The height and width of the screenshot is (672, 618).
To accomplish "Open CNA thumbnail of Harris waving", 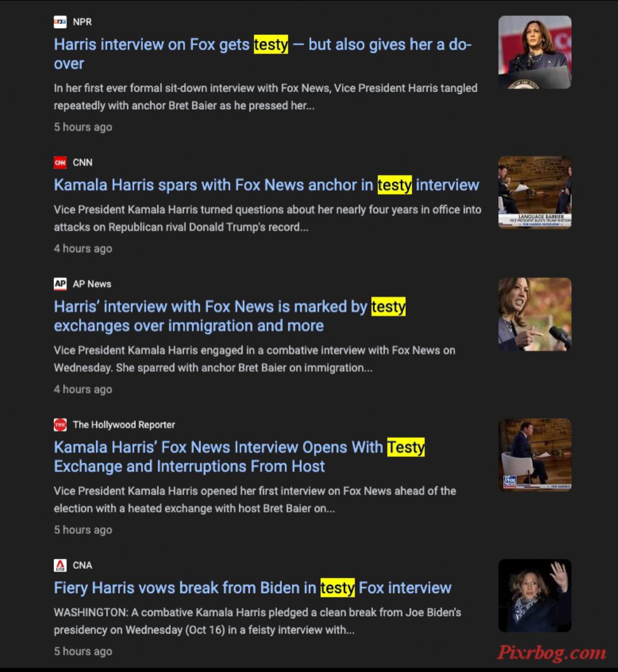I will tap(534, 595).
